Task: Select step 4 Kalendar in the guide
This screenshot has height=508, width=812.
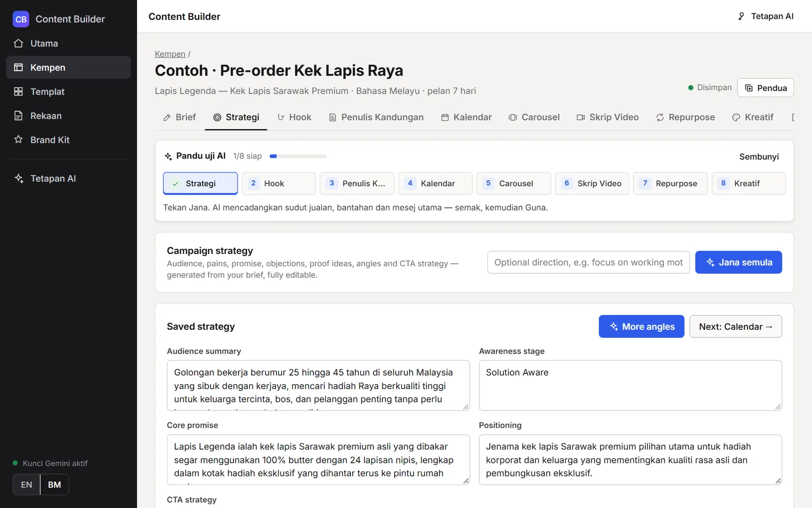Action: 435,183
